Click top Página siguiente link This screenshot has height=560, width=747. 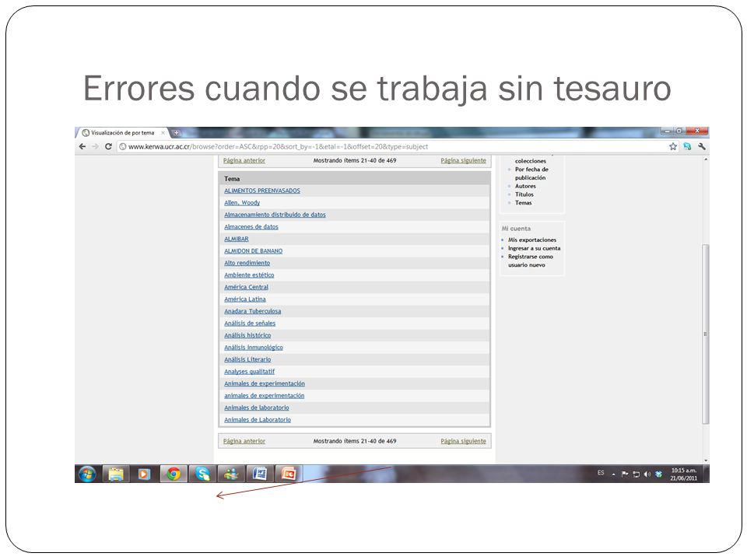click(x=463, y=160)
